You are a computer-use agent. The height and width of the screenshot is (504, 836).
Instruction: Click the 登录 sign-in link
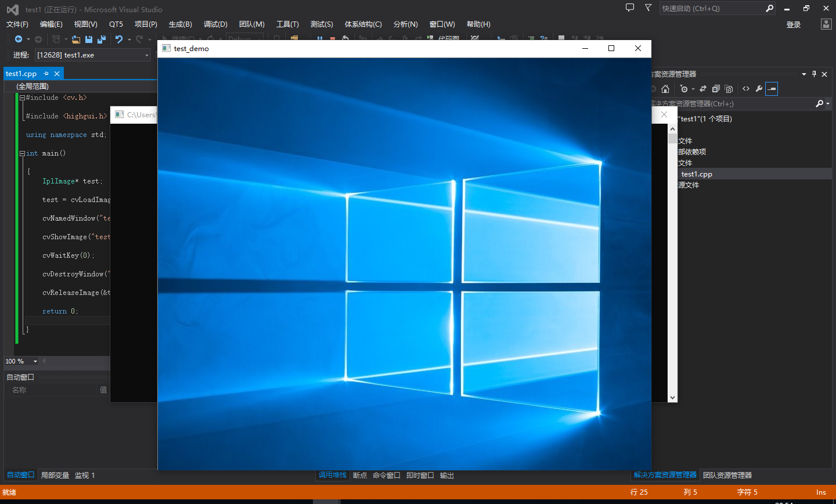click(x=794, y=24)
